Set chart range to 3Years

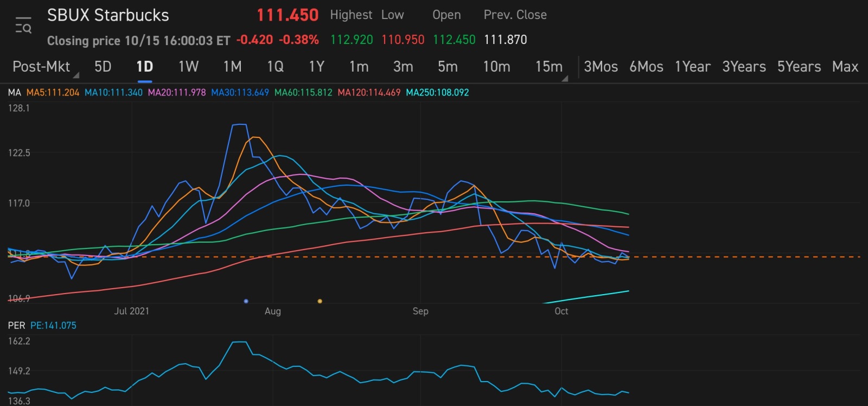coord(744,67)
